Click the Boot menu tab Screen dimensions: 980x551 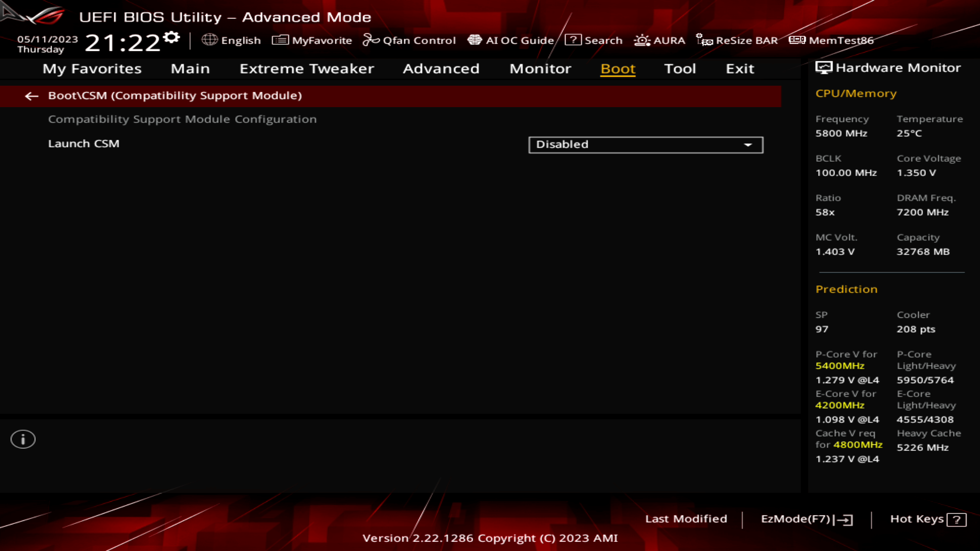pyautogui.click(x=617, y=69)
